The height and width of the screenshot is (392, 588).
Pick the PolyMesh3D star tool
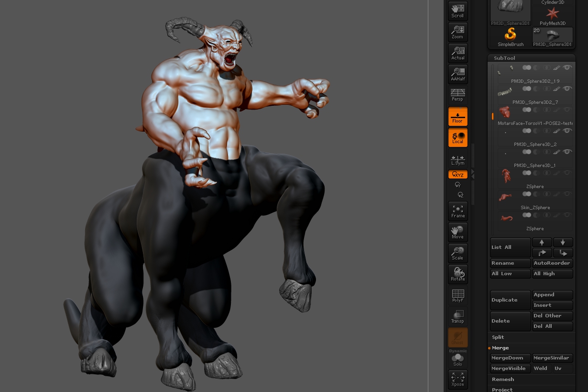(553, 16)
